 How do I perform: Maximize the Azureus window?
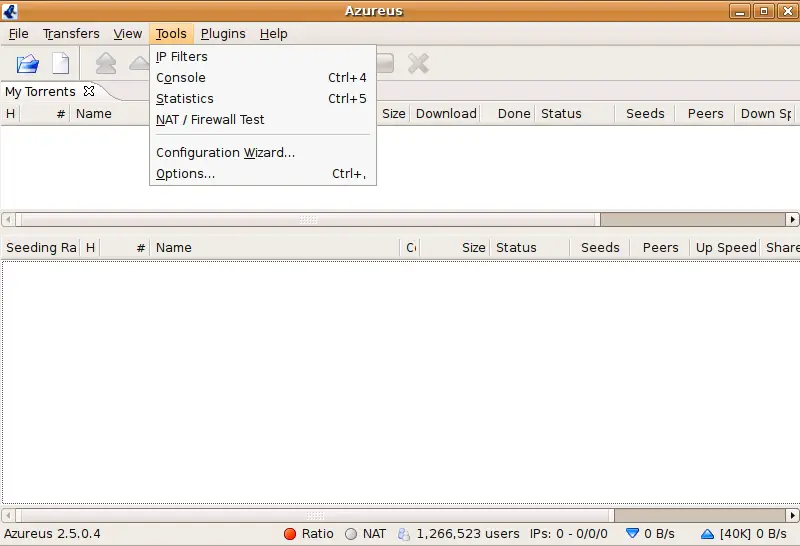(764, 11)
